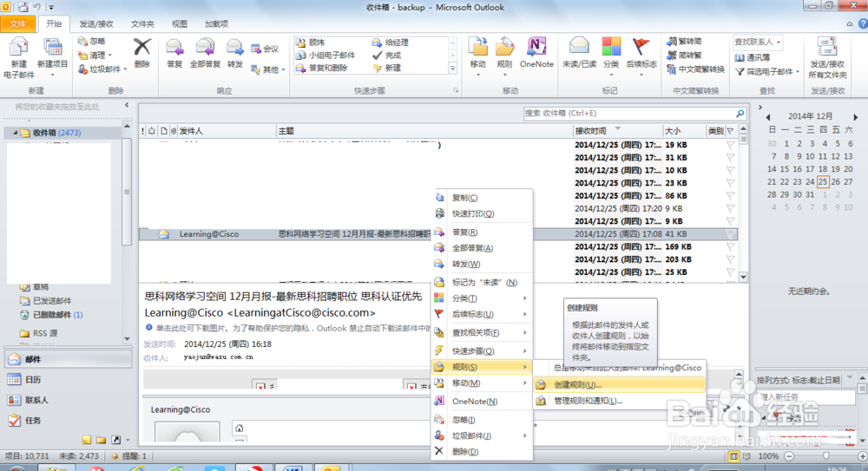Switch to the Send/Receive ribbon tab
The image size is (868, 471).
96,23
